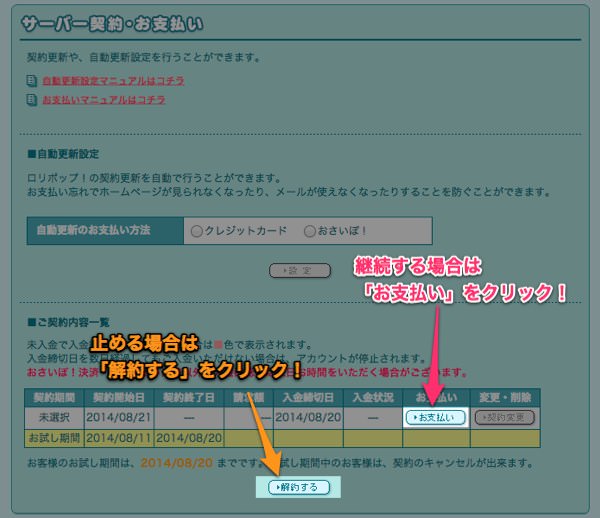Click the 解約する button
The height and width of the screenshot is (518, 600).
pyautogui.click(x=299, y=487)
